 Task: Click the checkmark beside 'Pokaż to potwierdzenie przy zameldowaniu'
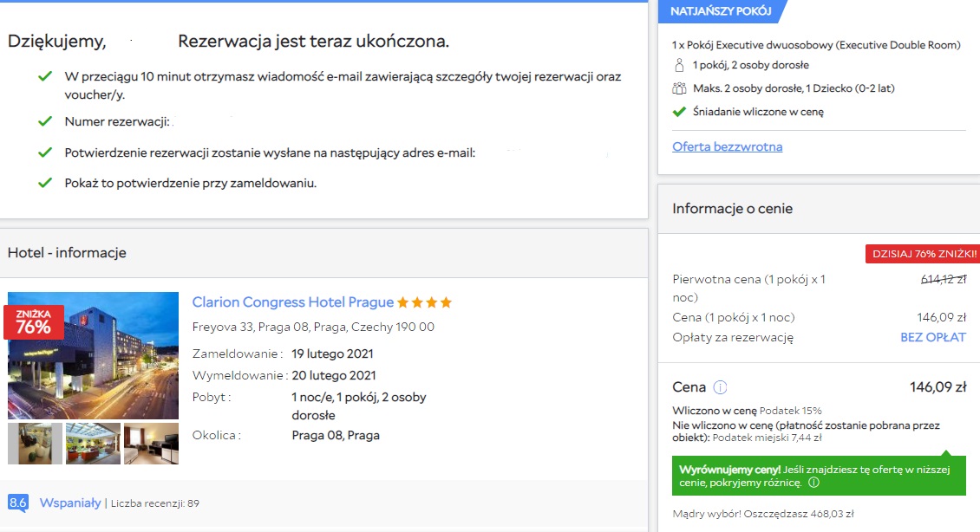tap(45, 183)
